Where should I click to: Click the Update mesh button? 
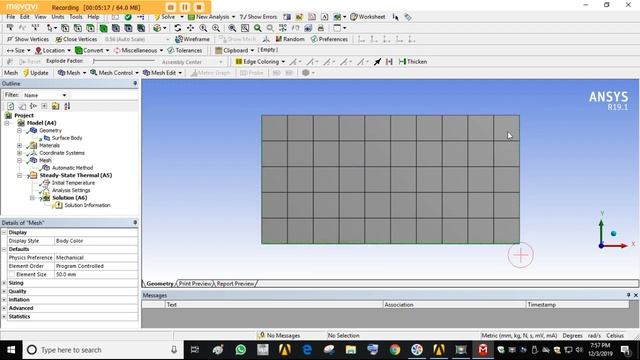36,73
